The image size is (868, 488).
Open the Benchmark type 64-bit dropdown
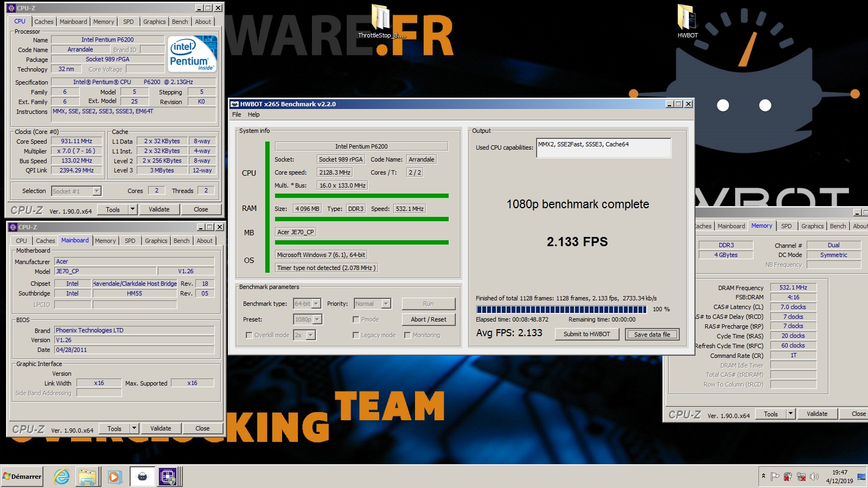[x=316, y=304]
